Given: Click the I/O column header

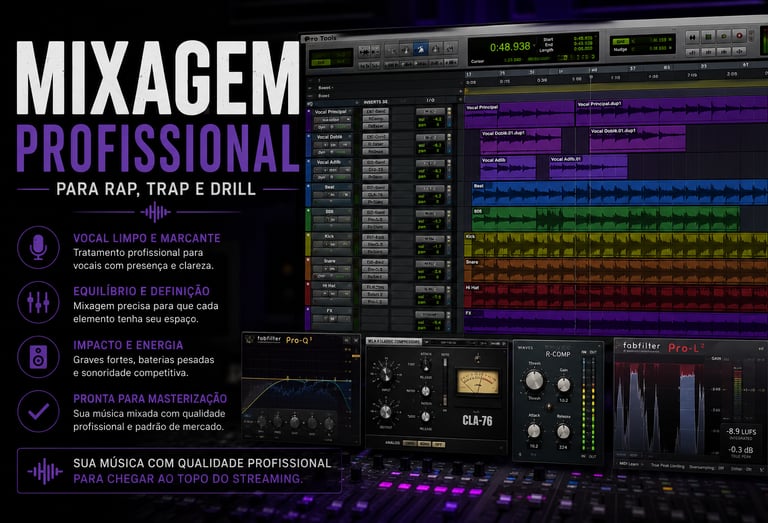Looking at the screenshot, I should click(x=430, y=100).
